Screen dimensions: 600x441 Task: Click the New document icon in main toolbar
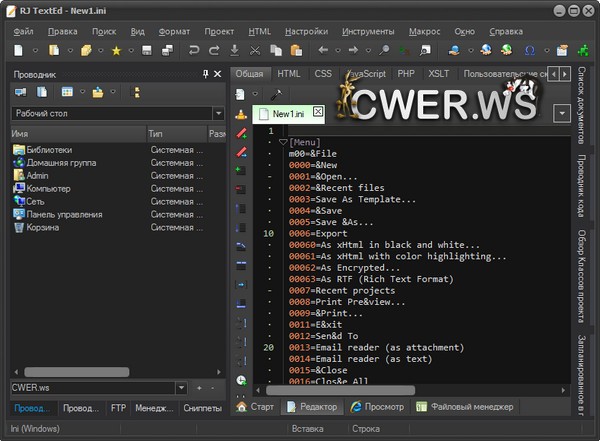pos(18,50)
